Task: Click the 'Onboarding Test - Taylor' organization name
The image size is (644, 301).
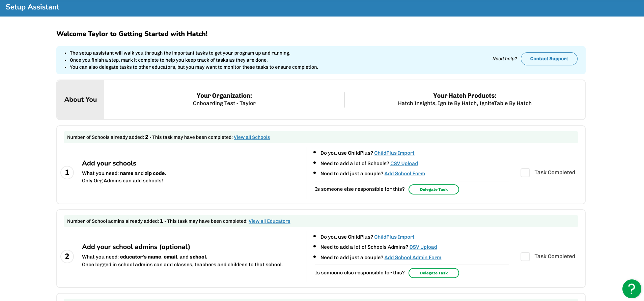Action: [224, 103]
